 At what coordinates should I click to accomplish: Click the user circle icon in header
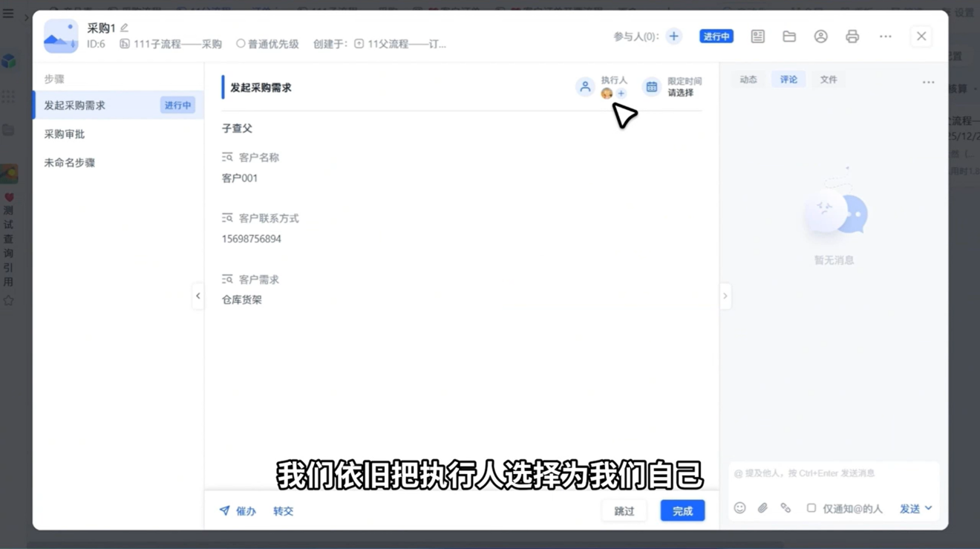point(820,36)
